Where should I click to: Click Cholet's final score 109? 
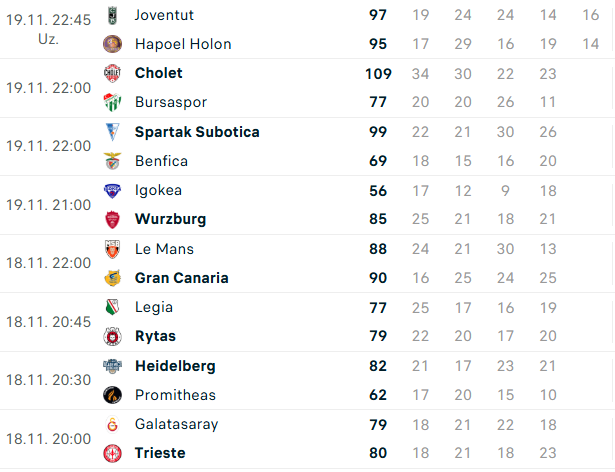[378, 73]
